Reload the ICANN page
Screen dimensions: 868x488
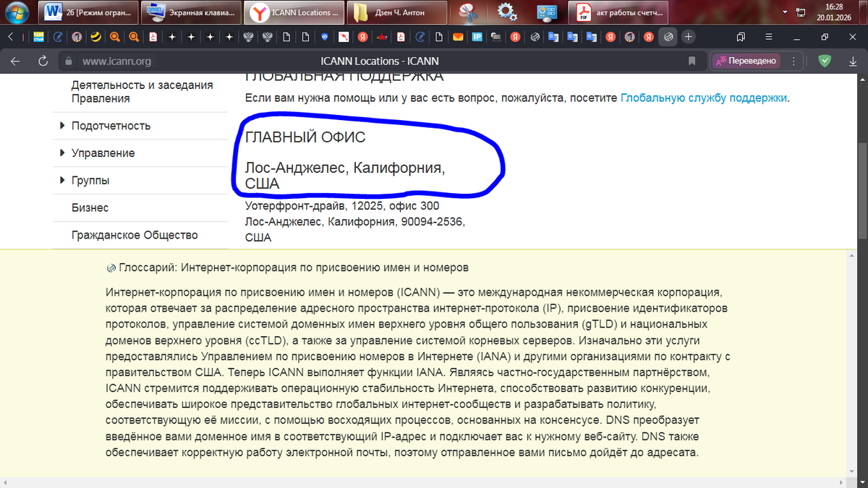point(43,61)
